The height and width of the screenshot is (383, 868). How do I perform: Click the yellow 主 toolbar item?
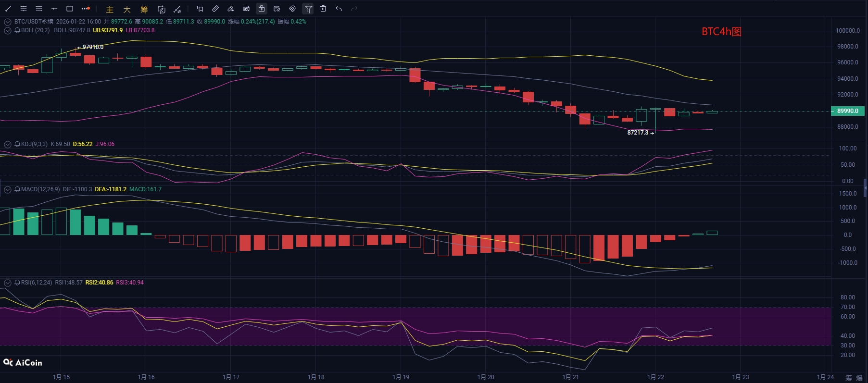tap(110, 9)
